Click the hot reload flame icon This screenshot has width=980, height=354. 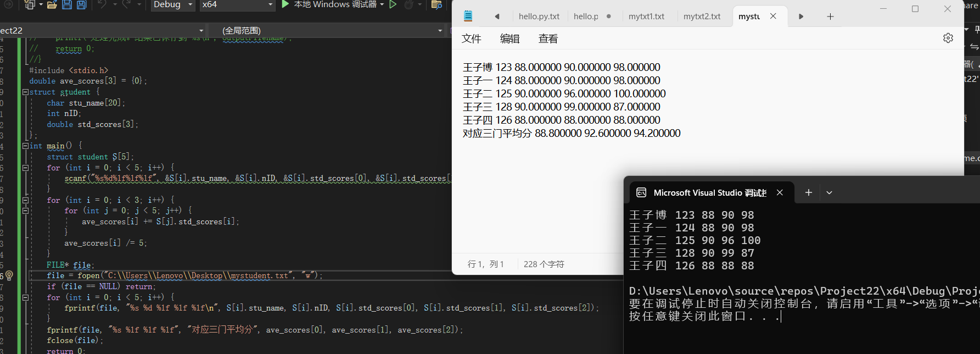pos(408,4)
